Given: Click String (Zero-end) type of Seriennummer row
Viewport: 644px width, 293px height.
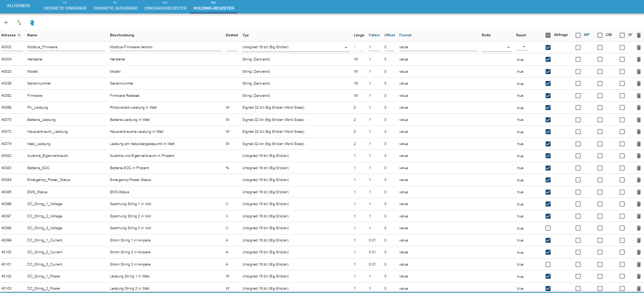Looking at the screenshot, I should (256, 83).
